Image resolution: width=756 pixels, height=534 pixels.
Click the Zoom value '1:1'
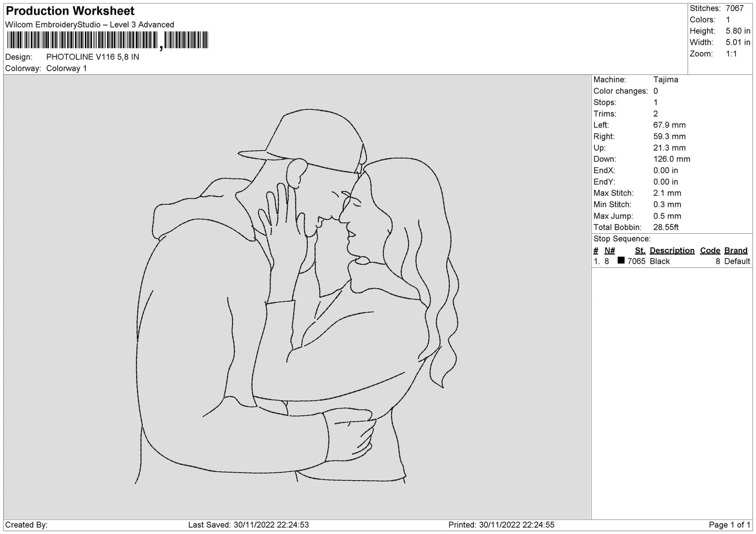tap(731, 54)
